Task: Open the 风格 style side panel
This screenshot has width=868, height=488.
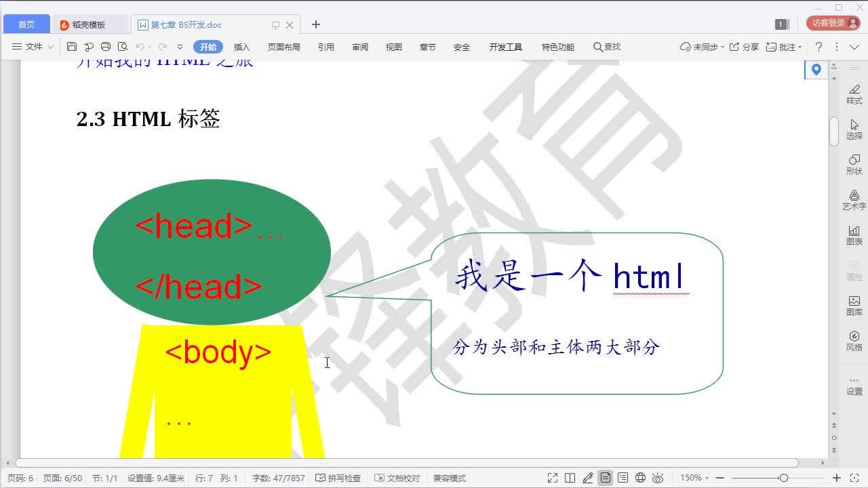Action: pos(854,341)
